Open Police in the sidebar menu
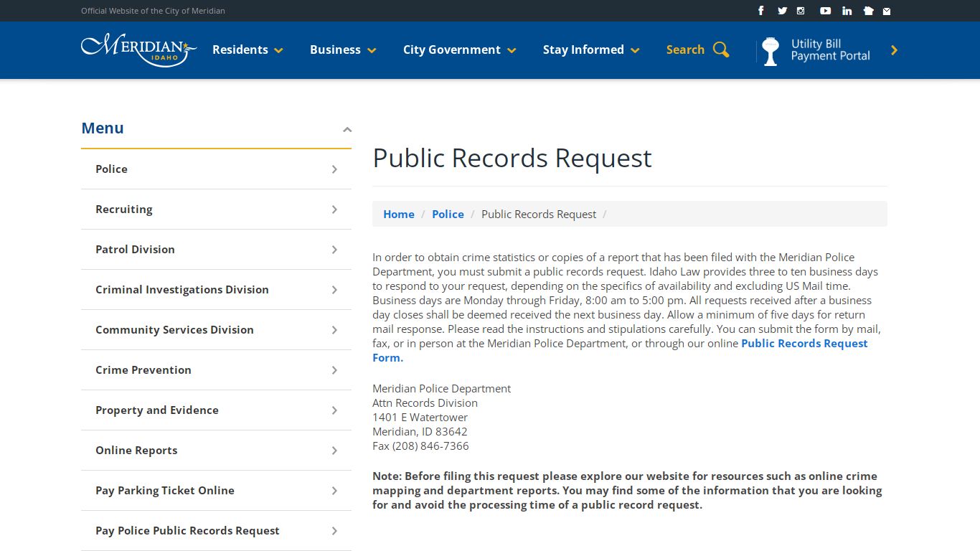 pos(216,169)
